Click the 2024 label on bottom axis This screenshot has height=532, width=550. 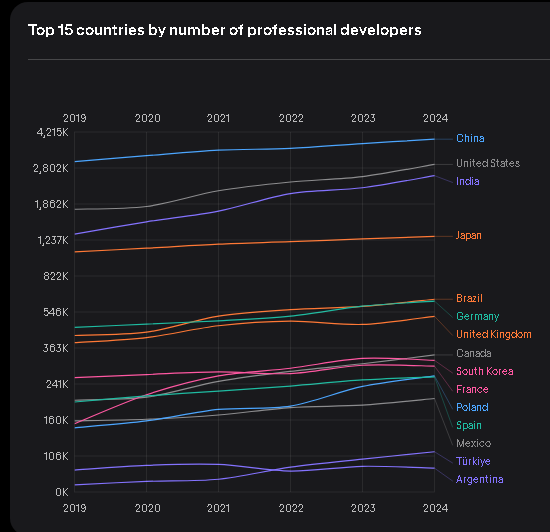point(435,508)
